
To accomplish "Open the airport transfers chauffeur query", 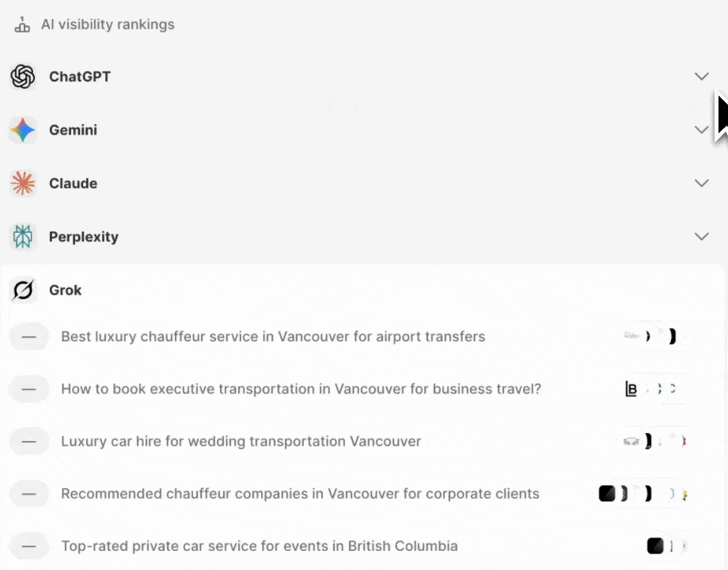I will point(273,336).
